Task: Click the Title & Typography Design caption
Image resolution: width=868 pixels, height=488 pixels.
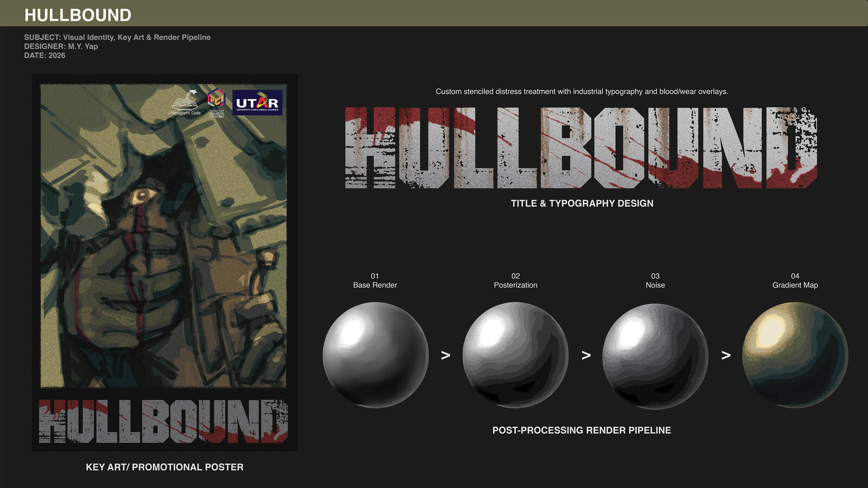Action: tap(582, 203)
